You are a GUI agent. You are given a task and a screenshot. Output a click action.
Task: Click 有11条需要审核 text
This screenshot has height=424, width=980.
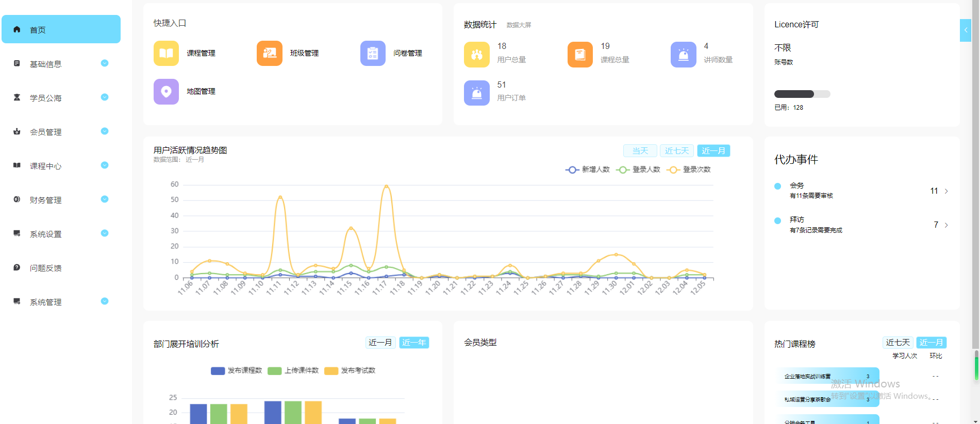811,196
